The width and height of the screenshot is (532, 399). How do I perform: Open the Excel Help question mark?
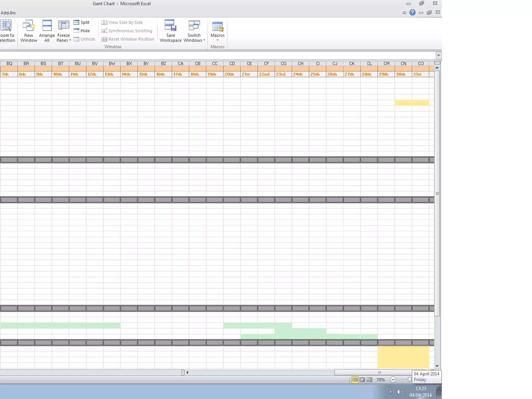(412, 12)
